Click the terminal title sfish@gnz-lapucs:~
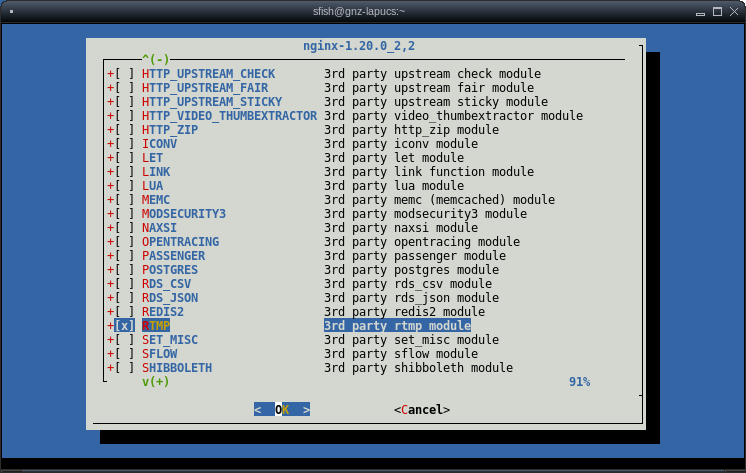Image resolution: width=746 pixels, height=473 pixels. pyautogui.click(x=359, y=11)
